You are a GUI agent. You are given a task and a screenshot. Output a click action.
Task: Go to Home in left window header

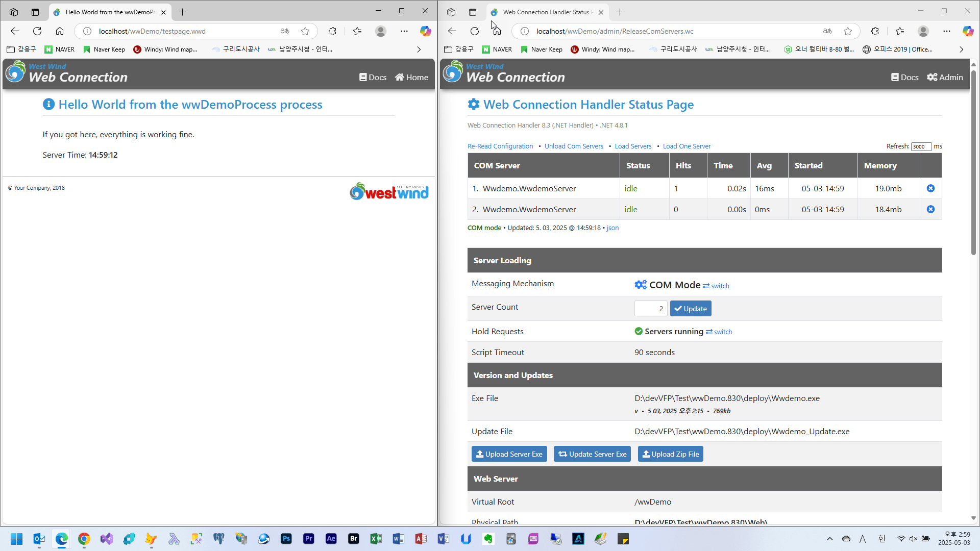click(x=411, y=77)
